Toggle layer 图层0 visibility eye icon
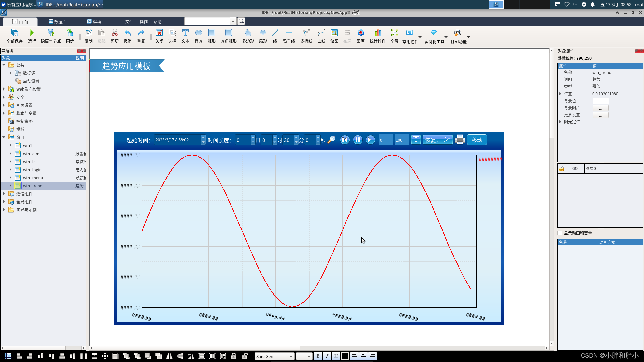 575,168
